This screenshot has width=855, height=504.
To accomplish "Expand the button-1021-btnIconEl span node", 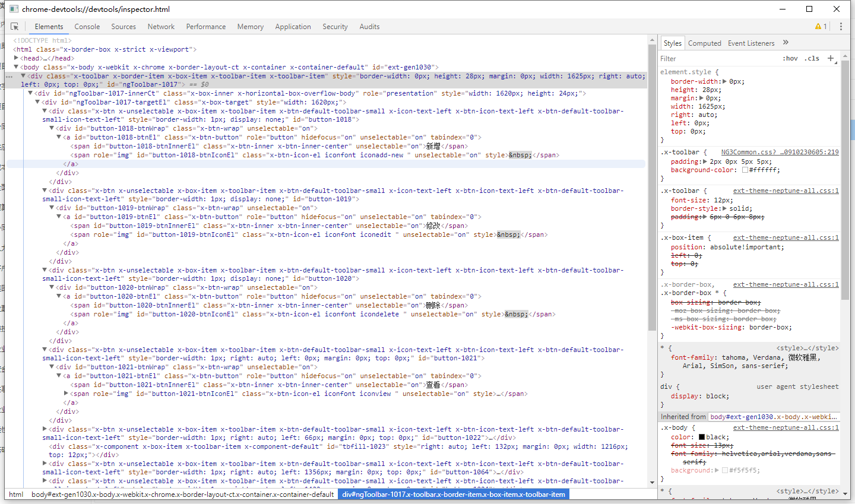I will (66, 394).
